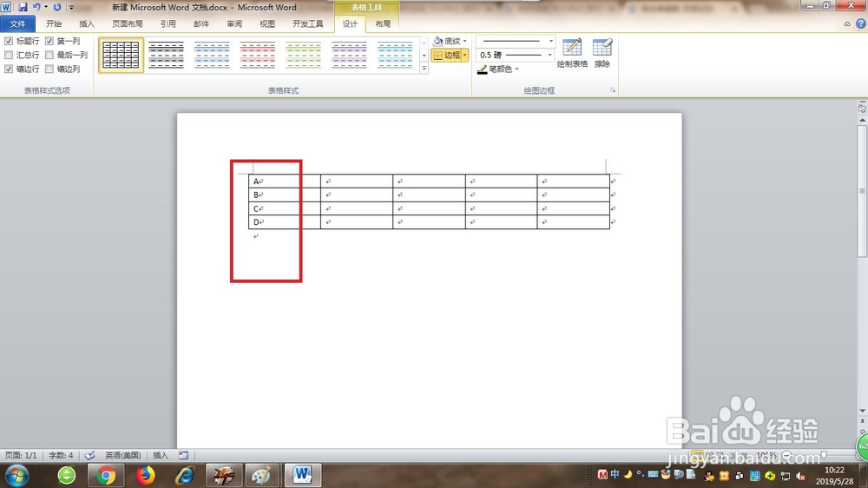Select the plain grid table style thumbnail
The width and height of the screenshot is (868, 488).
pos(121,55)
